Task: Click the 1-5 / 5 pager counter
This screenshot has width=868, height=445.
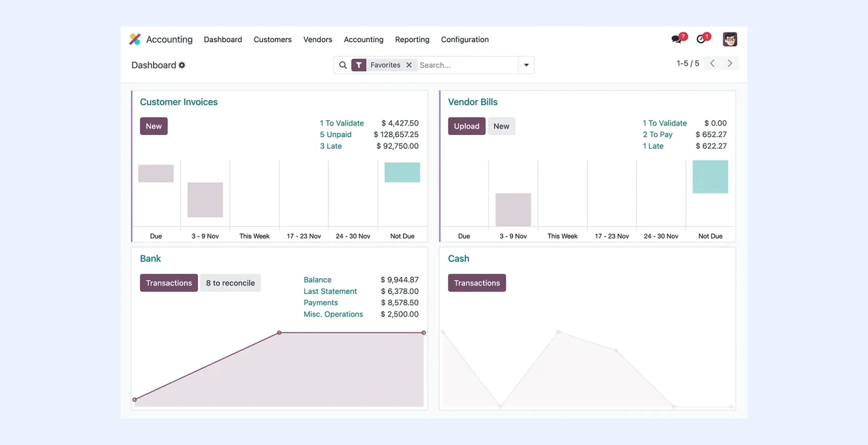Action: [688, 64]
